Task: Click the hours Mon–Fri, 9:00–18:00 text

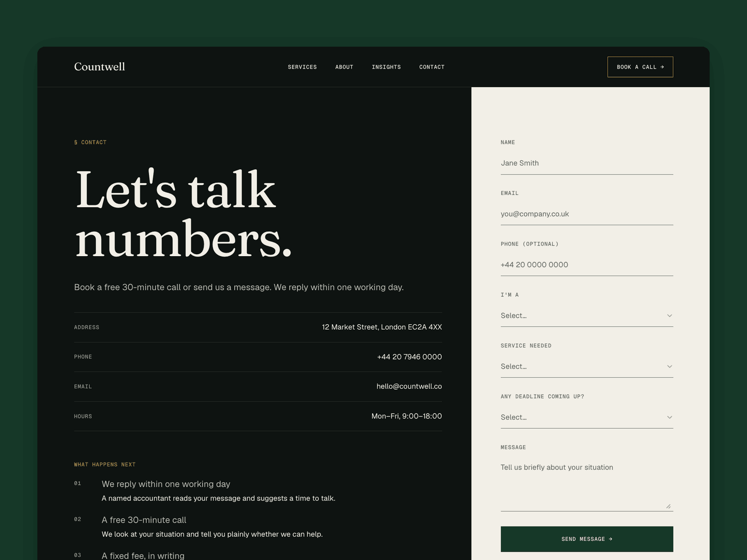Action: 407,416
